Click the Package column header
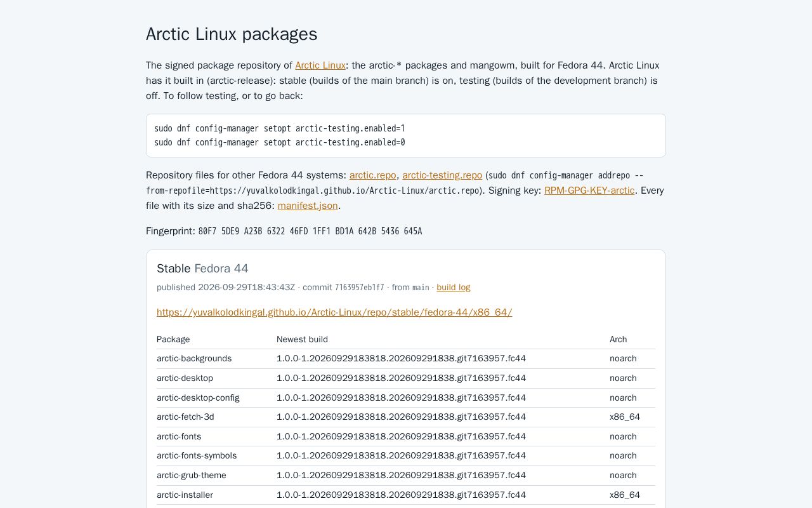Viewport: 812px width, 508px height. point(173,339)
